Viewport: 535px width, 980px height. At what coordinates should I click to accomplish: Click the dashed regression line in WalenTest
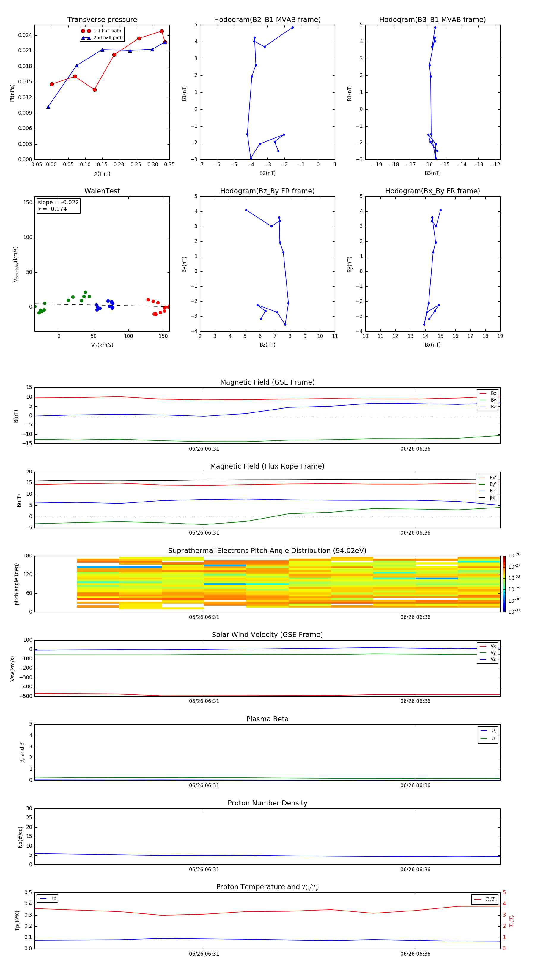102,305
